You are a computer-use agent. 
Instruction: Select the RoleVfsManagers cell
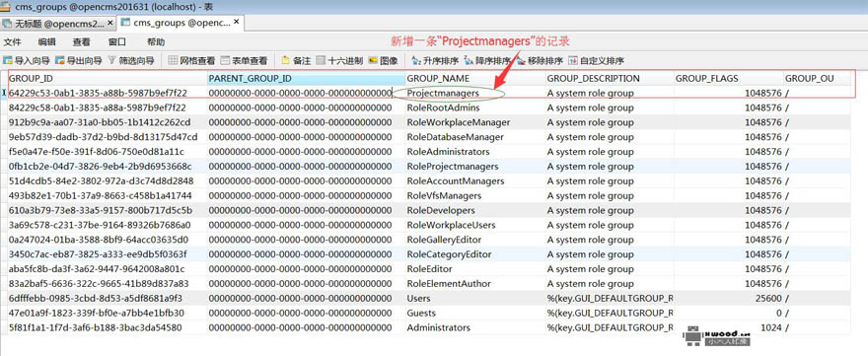click(475, 195)
